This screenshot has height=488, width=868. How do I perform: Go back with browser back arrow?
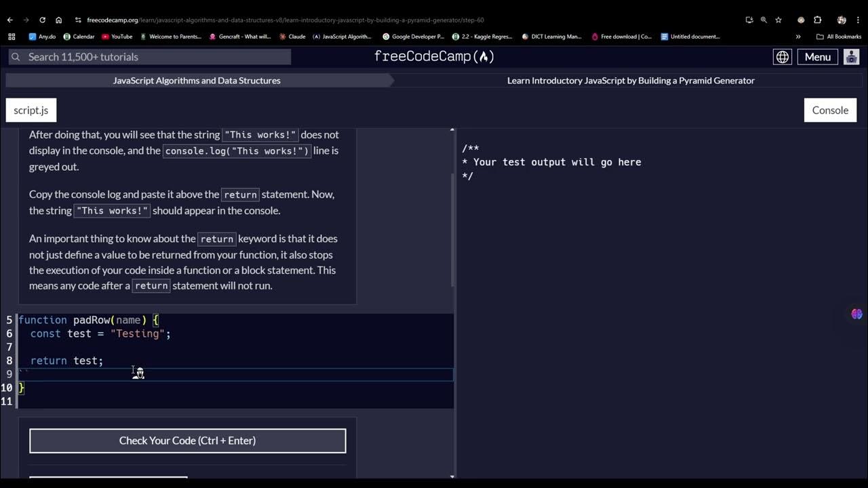10,20
